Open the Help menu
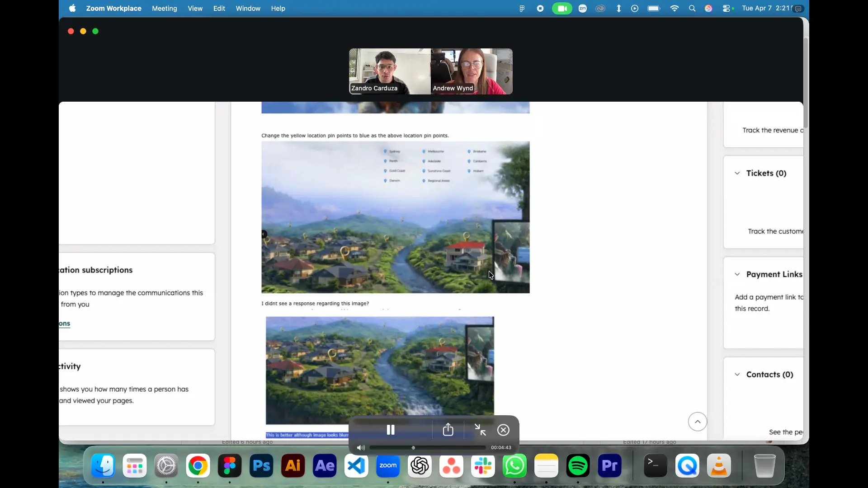868x488 pixels. (x=278, y=8)
